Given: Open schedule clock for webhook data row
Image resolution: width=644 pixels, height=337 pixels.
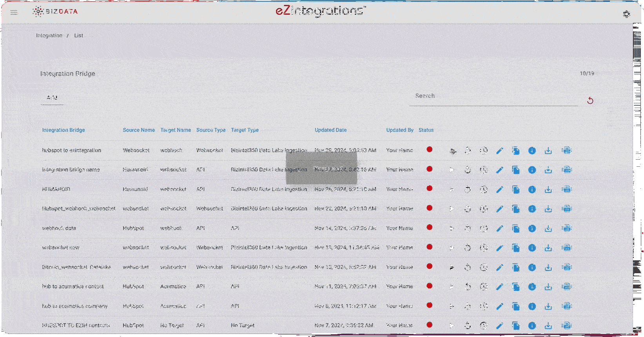Looking at the screenshot, I should tap(484, 228).
